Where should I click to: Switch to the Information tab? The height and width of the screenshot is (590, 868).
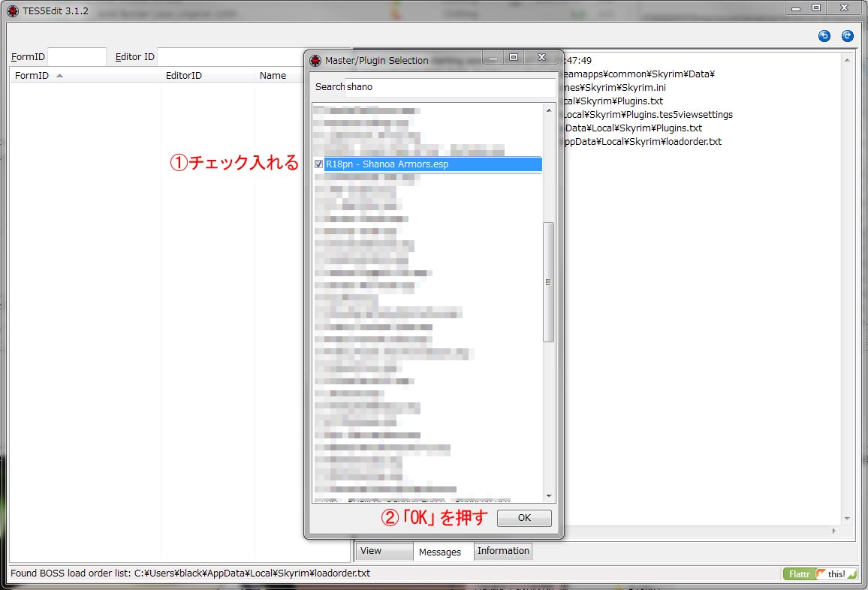point(503,551)
